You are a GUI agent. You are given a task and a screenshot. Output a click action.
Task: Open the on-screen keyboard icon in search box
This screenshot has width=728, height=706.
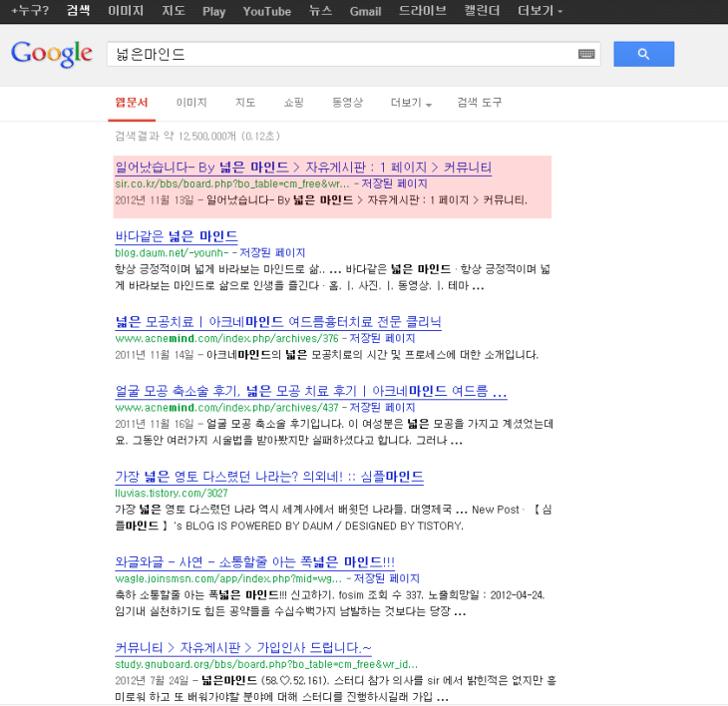[586, 54]
